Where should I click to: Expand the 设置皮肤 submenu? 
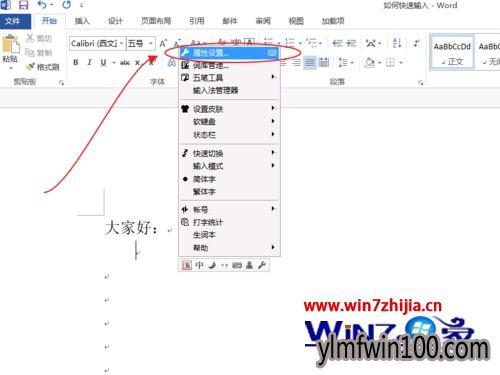tap(229, 109)
